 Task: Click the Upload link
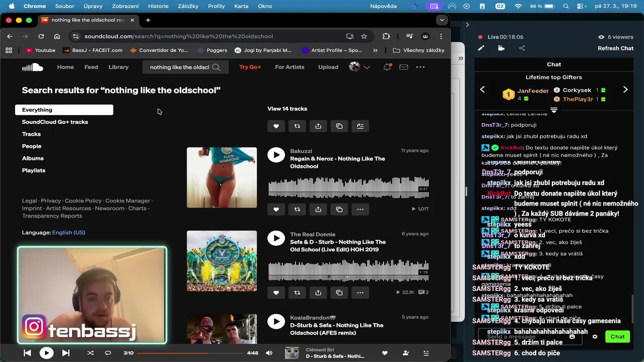click(328, 67)
